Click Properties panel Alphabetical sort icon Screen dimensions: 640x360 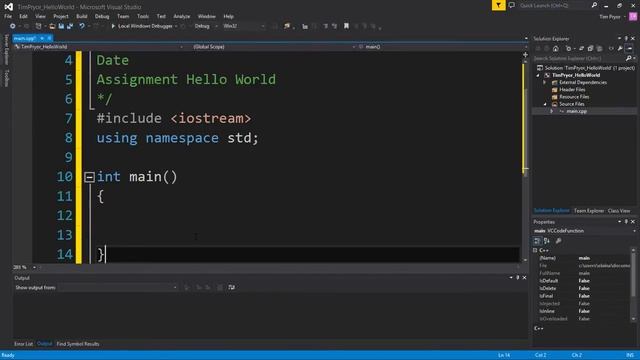[547, 241]
